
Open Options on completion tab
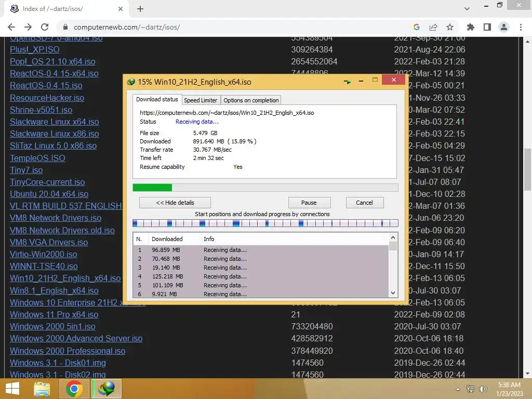point(251,100)
